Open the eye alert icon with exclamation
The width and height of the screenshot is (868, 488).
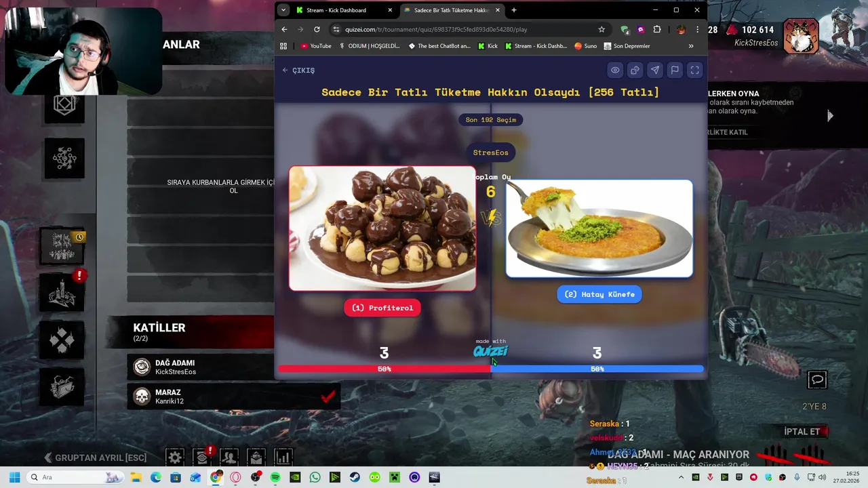pyautogui.click(x=202, y=457)
